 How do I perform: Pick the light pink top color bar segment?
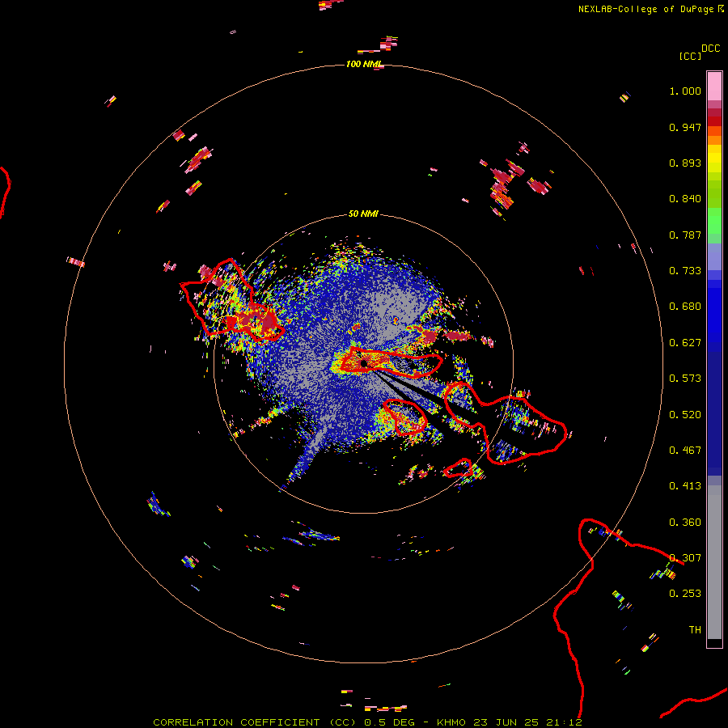point(714,87)
